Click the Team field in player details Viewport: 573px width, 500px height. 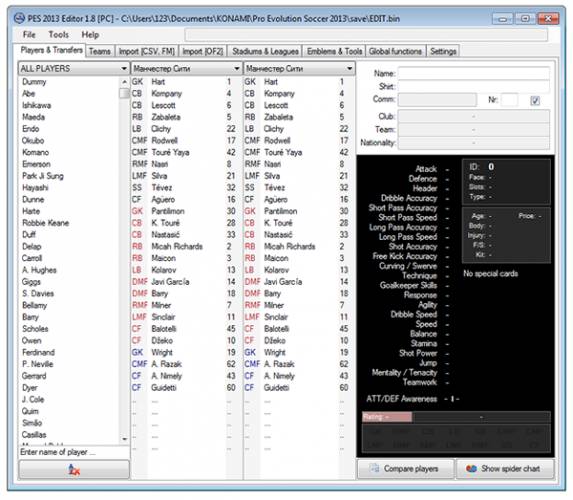point(474,130)
